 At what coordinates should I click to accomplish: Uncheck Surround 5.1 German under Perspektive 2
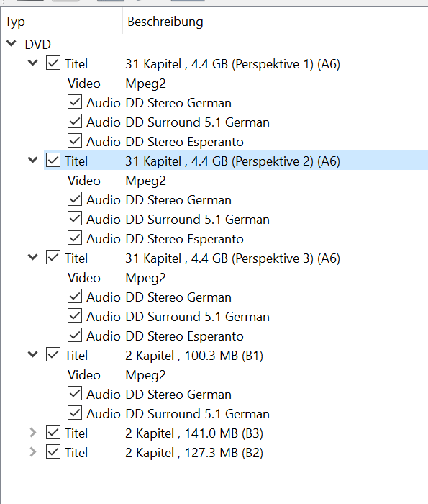click(x=75, y=219)
